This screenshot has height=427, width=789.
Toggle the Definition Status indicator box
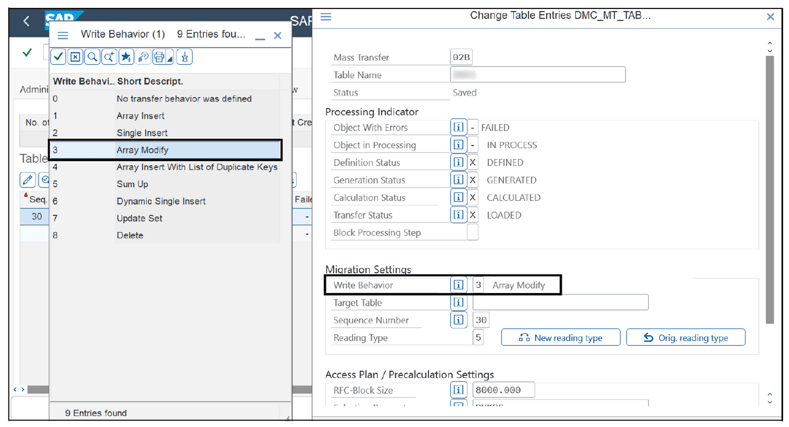473,163
